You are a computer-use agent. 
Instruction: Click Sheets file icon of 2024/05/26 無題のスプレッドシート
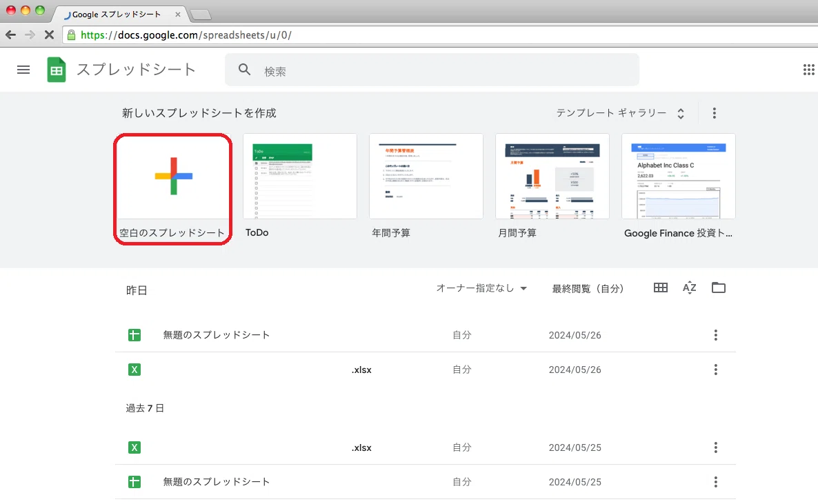click(x=134, y=335)
